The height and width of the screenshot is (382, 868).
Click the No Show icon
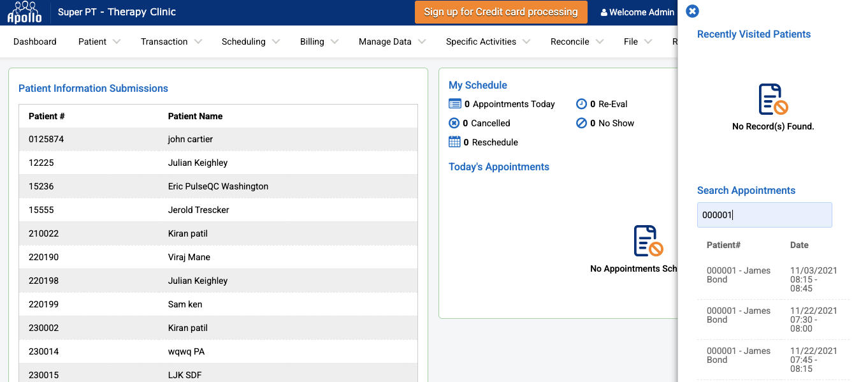(581, 123)
